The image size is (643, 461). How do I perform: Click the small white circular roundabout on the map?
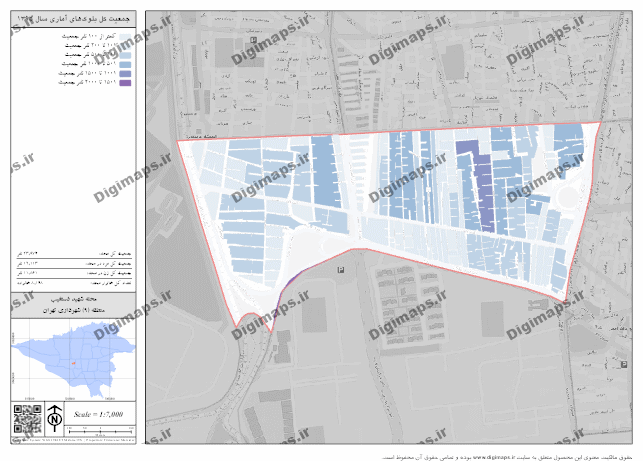pos(568,197)
